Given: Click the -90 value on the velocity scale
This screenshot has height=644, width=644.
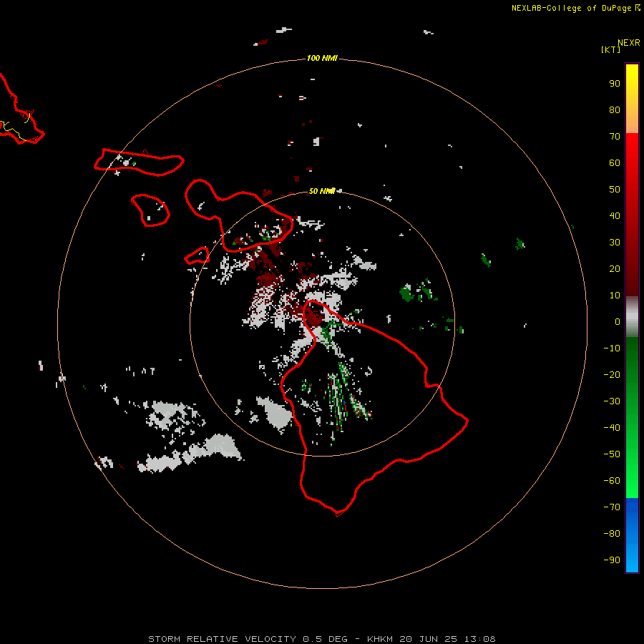Looking at the screenshot, I should point(612,560).
